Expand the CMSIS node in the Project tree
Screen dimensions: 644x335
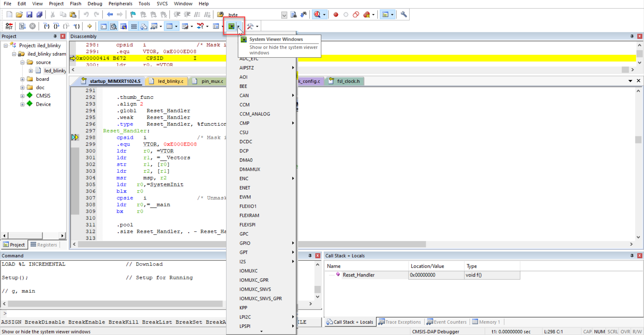(22, 95)
